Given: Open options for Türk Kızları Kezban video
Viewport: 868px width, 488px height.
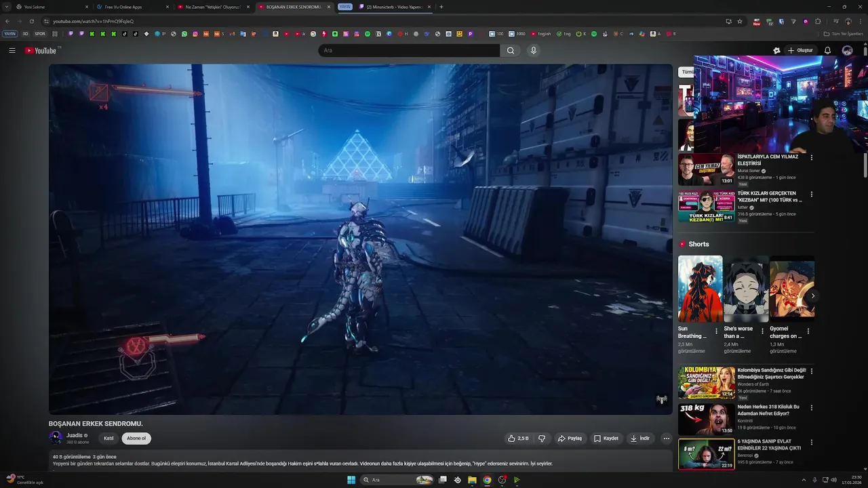Looking at the screenshot, I should (x=812, y=194).
